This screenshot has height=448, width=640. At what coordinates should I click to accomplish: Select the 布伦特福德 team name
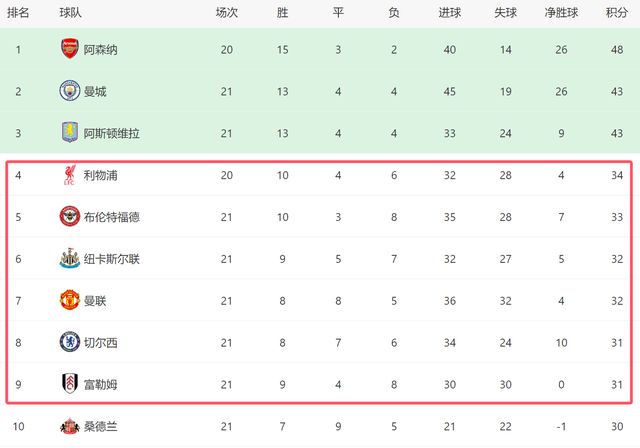click(113, 217)
